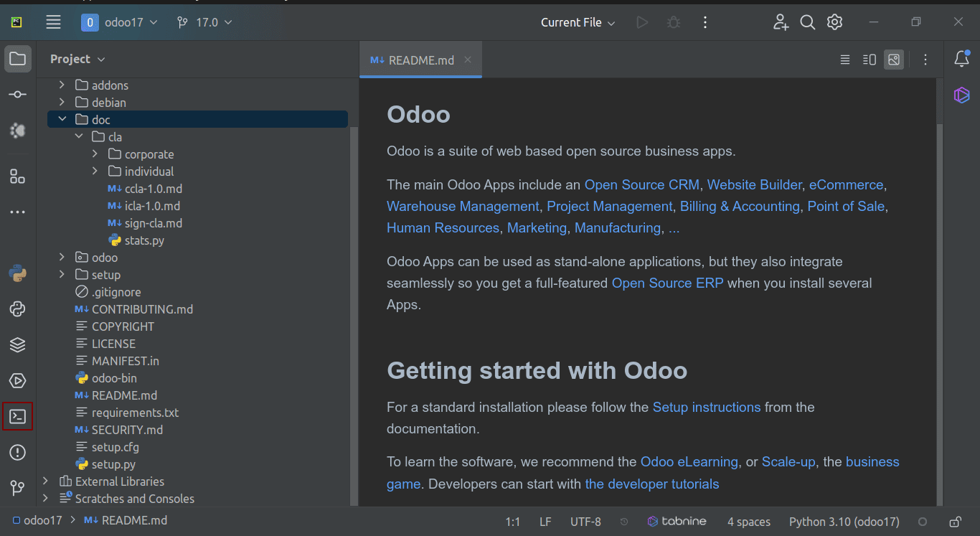
Task: Collapse the cla folder
Action: click(x=79, y=136)
